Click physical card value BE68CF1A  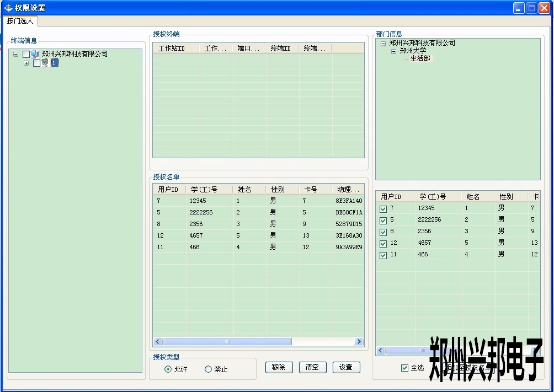tap(349, 212)
